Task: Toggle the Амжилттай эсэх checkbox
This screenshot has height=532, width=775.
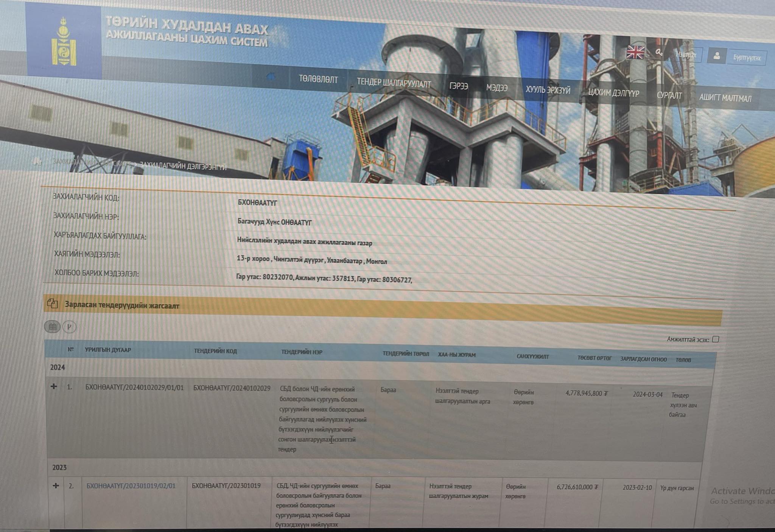Action: click(x=715, y=339)
